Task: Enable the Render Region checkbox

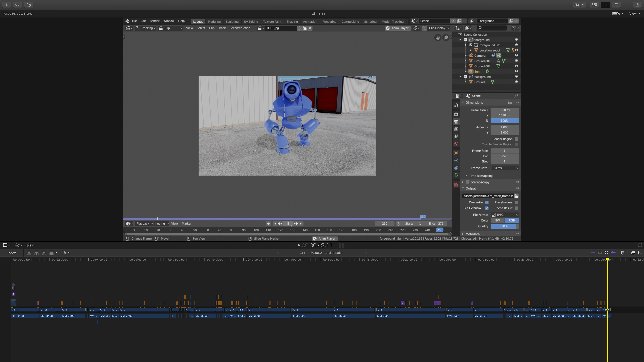Action: click(x=517, y=139)
